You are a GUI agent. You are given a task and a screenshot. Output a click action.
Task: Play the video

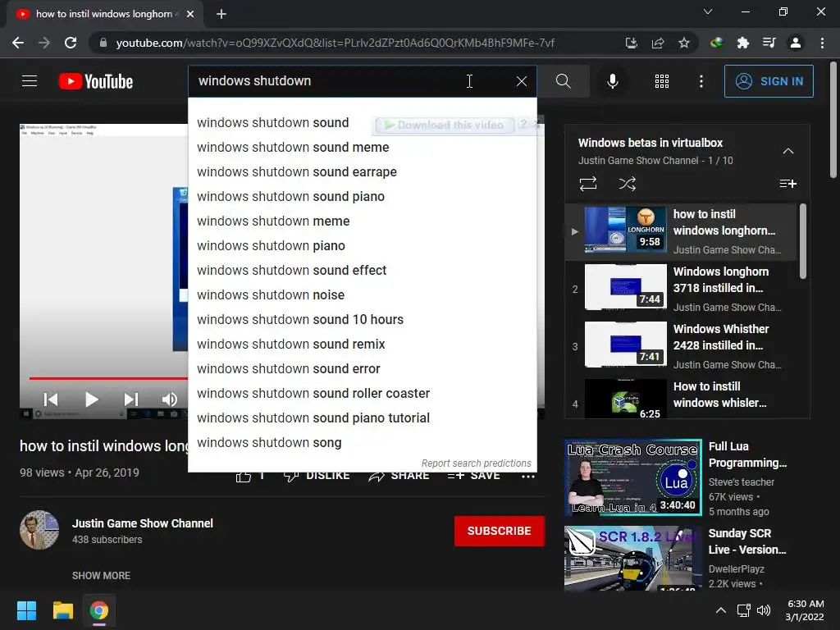click(x=91, y=399)
